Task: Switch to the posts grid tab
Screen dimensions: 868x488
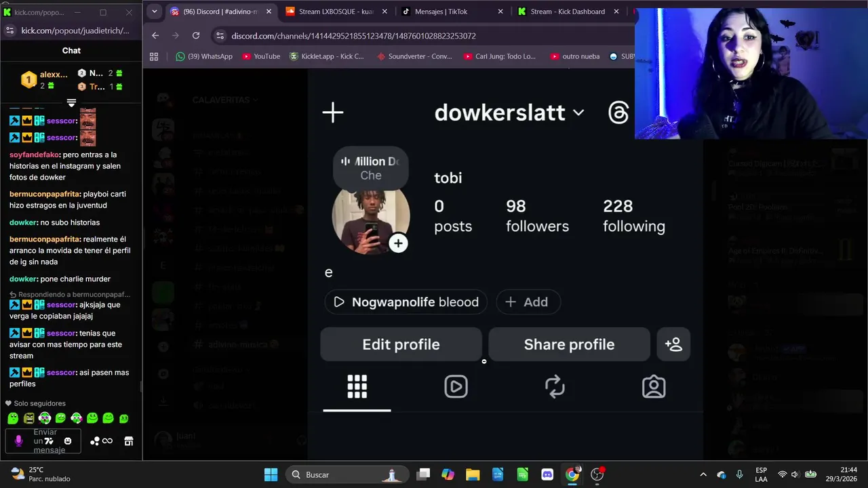Action: (357, 387)
